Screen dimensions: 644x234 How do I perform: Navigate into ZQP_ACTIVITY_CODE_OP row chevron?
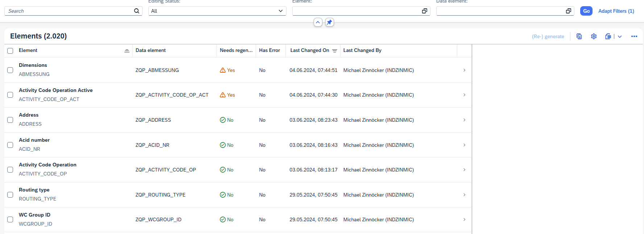coord(464,170)
